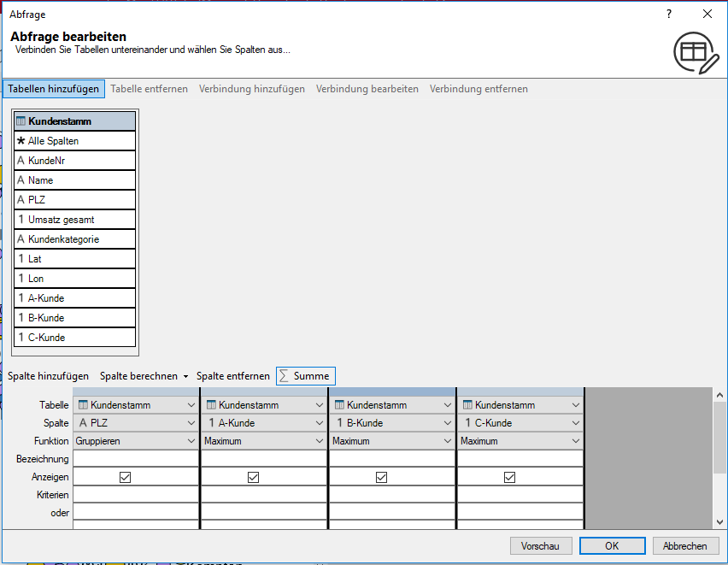This screenshot has width=728, height=565.
Task: Click Verbindung bearbeiten toolbar item
Action: [x=367, y=89]
